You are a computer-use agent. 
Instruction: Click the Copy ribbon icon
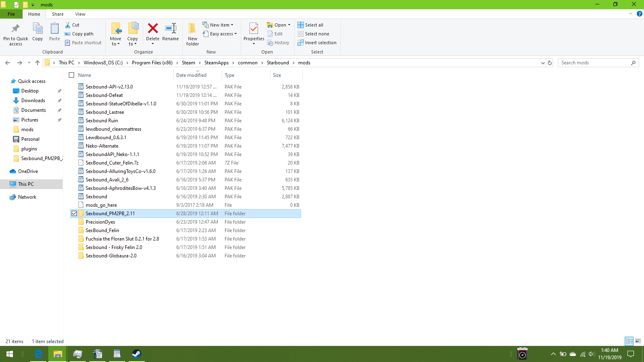coord(37,32)
